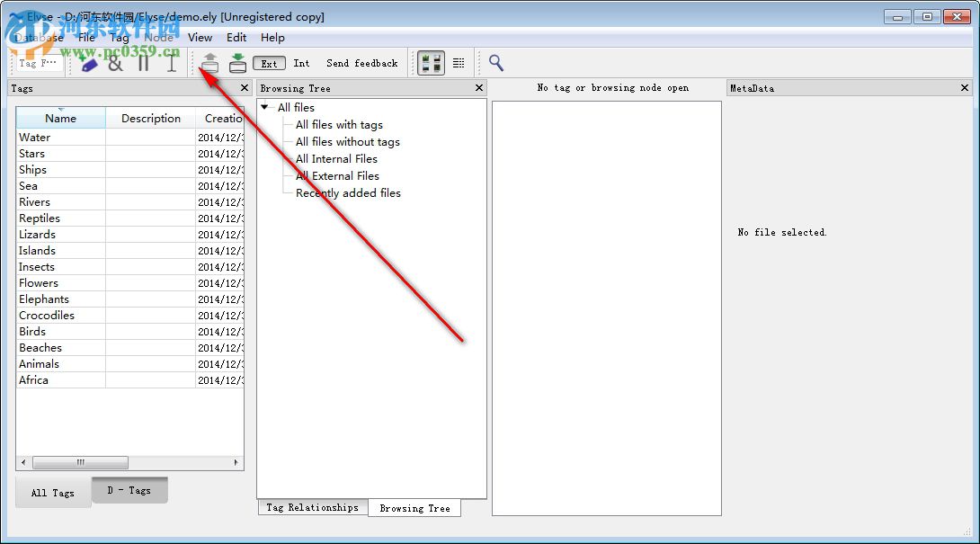980x544 pixels.
Task: Sort tags by Description column header
Action: [x=151, y=118]
